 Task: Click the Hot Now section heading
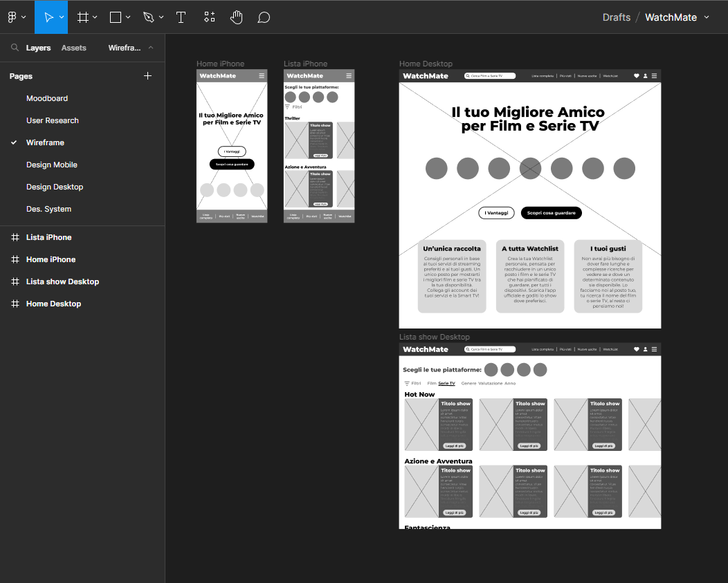coord(419,394)
